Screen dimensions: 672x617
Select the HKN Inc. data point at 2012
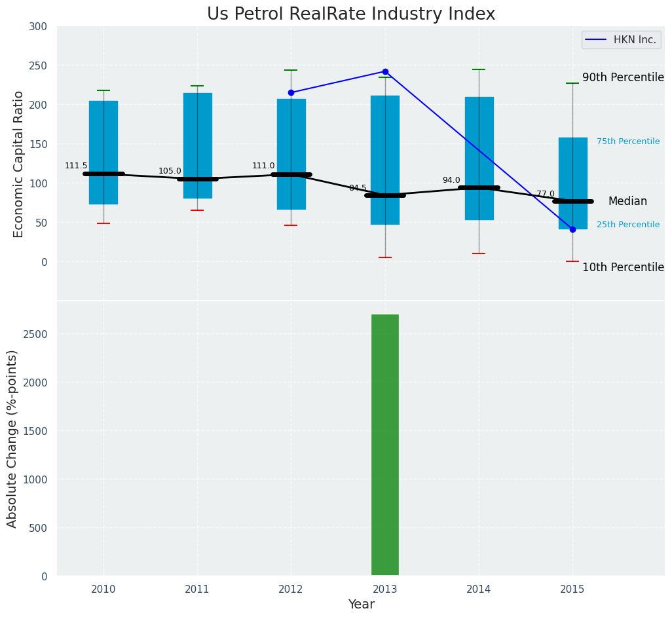pos(291,92)
